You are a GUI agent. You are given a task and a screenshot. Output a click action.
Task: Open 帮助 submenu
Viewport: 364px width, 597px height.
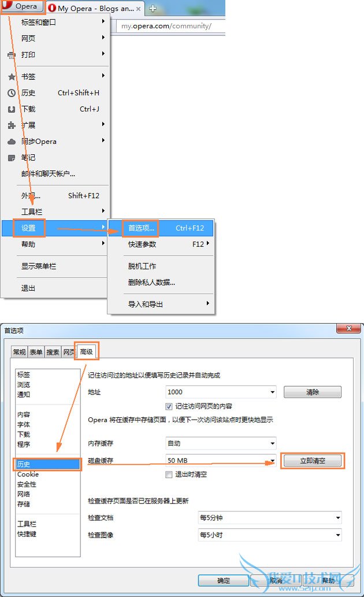point(55,244)
